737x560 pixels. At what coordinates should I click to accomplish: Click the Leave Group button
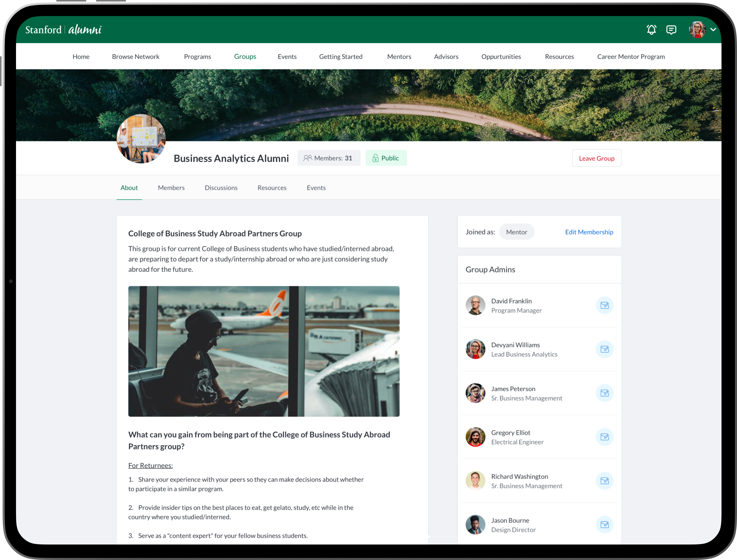tap(596, 158)
